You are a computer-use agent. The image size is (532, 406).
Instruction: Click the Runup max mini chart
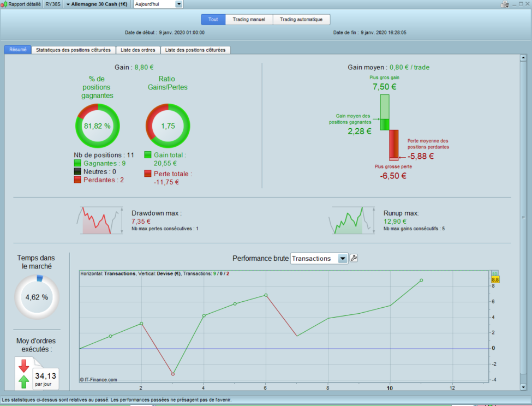tap(351, 220)
